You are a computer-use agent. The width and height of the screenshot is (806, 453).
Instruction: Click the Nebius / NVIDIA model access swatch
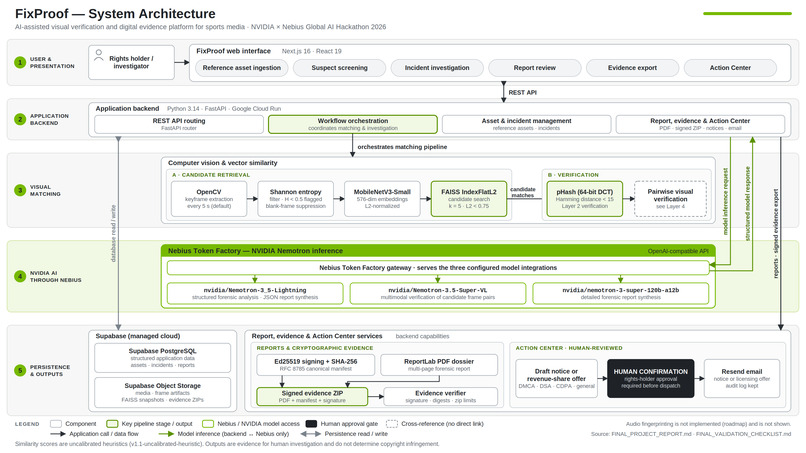pos(208,424)
